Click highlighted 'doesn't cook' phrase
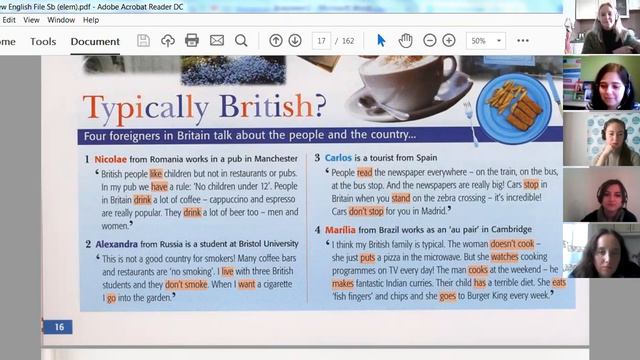 512,244
